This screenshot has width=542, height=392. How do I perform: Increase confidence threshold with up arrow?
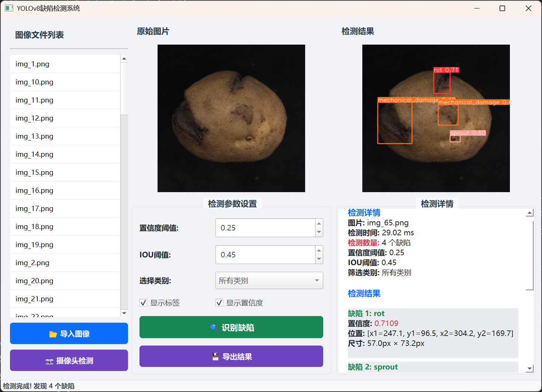[x=319, y=223]
